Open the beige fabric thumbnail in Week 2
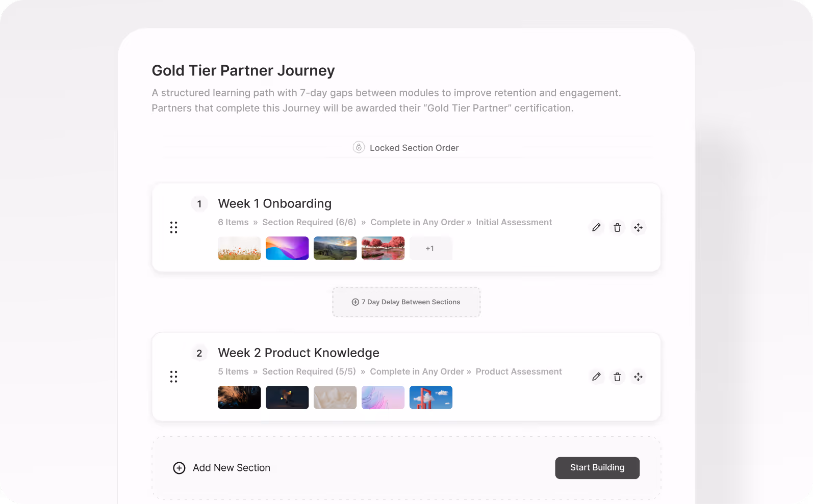Viewport: 813px width, 504px height. pyautogui.click(x=335, y=397)
